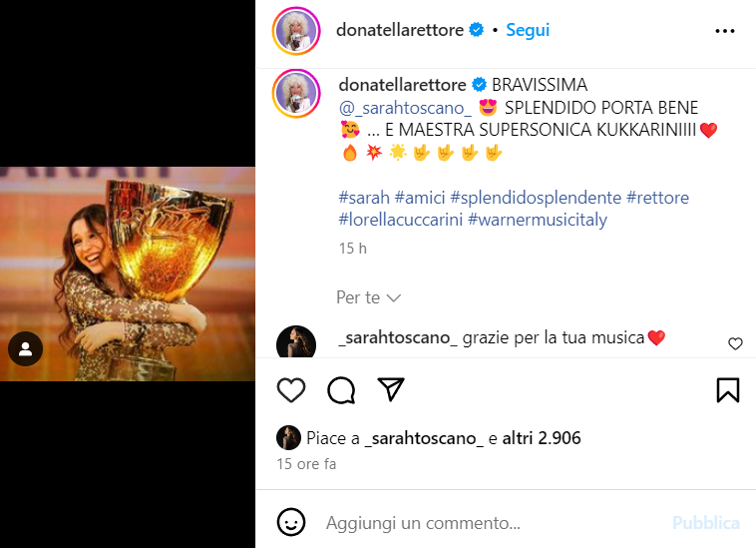Like _sarahtoscano_ comment heart
Image resolution: width=756 pixels, height=548 pixels.
[735, 343]
